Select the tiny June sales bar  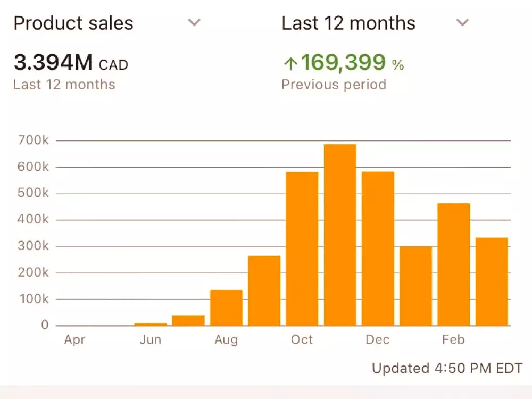[x=151, y=324]
